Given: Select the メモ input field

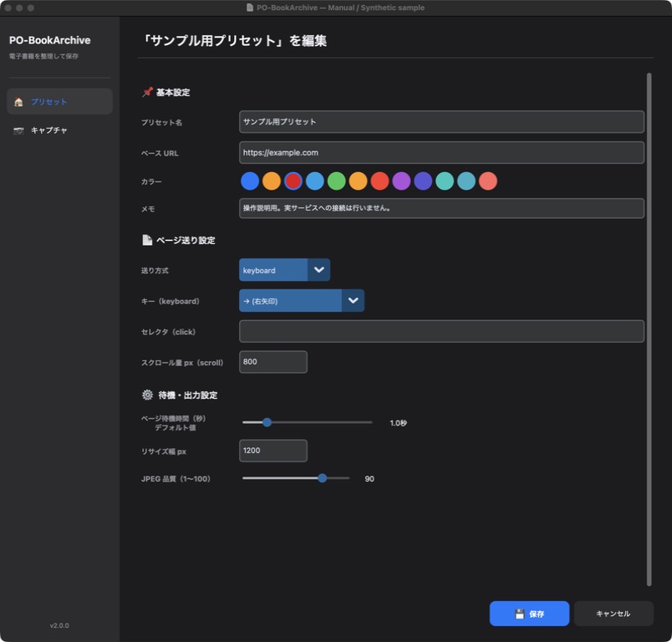Looking at the screenshot, I should point(441,208).
